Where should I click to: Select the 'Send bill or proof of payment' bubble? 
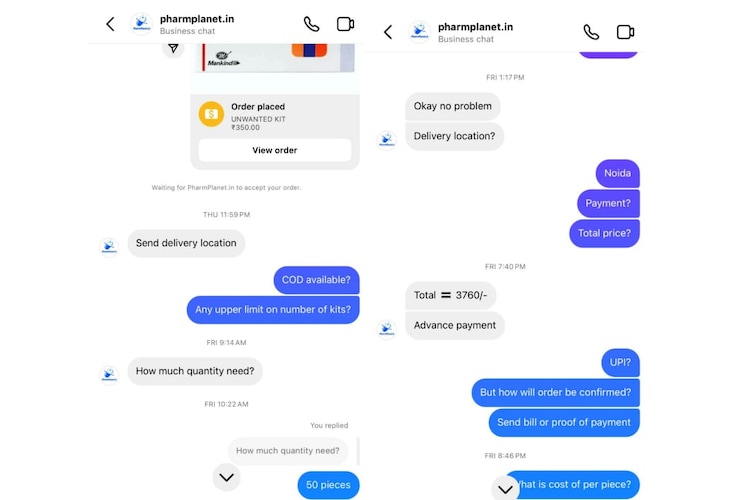[x=564, y=422]
